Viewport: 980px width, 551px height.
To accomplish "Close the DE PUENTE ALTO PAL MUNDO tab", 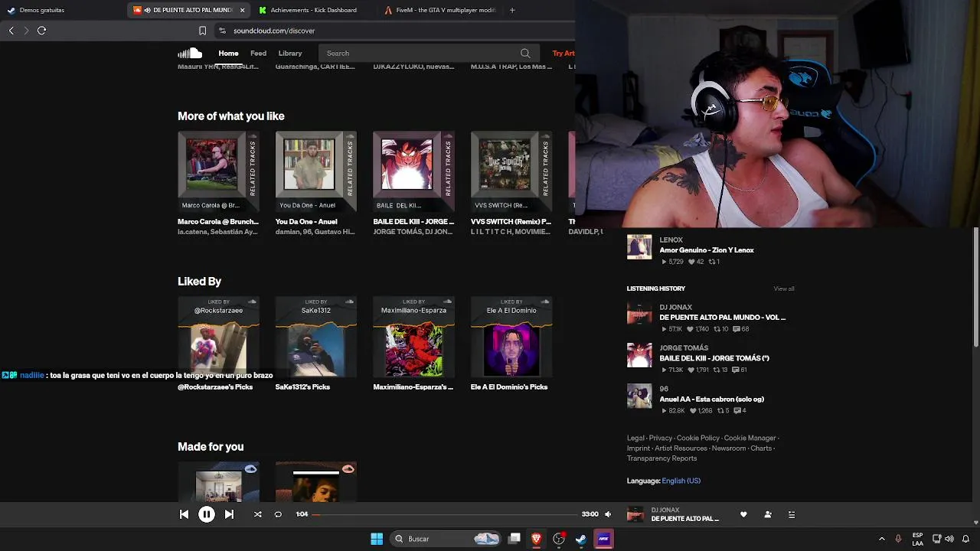I will 242,10.
